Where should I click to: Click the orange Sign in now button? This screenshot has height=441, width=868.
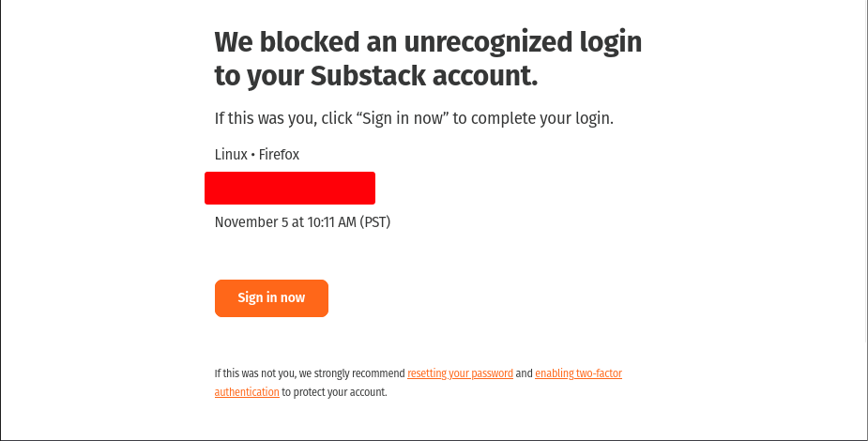tap(271, 298)
